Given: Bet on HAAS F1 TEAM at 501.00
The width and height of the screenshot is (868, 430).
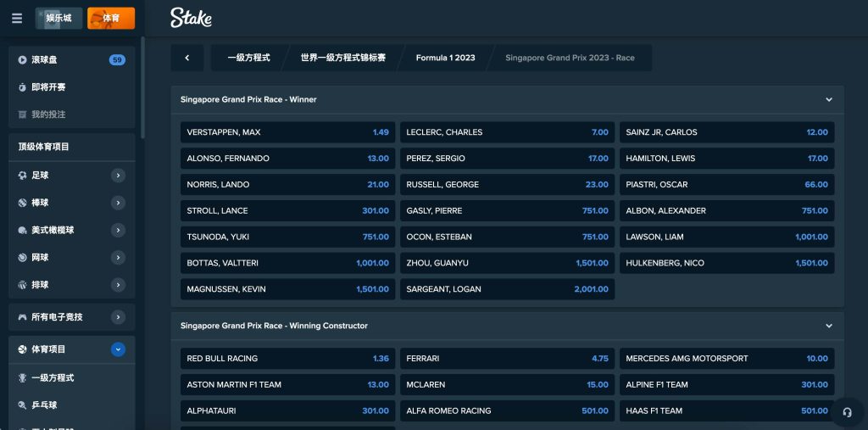Looking at the screenshot, I should [726, 410].
